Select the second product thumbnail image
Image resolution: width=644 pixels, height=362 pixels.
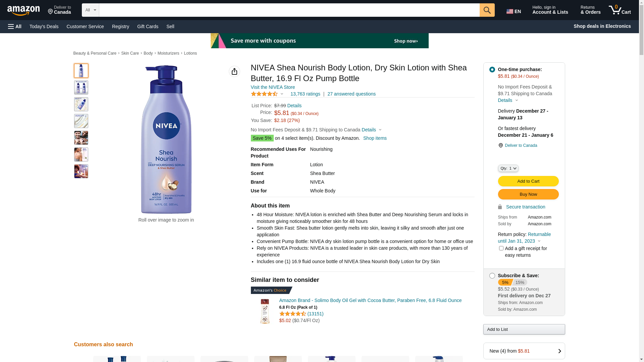pyautogui.click(x=81, y=87)
